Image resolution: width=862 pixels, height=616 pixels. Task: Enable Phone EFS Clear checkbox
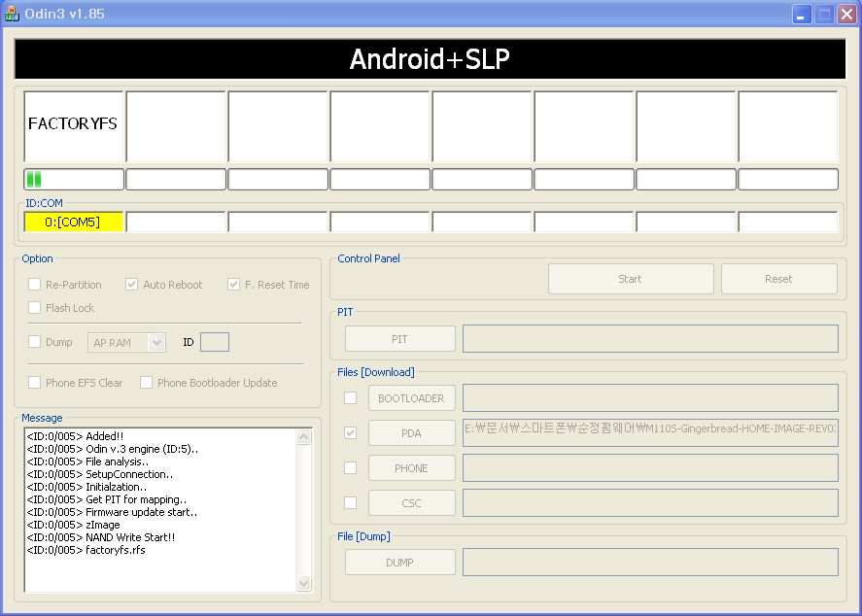click(35, 383)
